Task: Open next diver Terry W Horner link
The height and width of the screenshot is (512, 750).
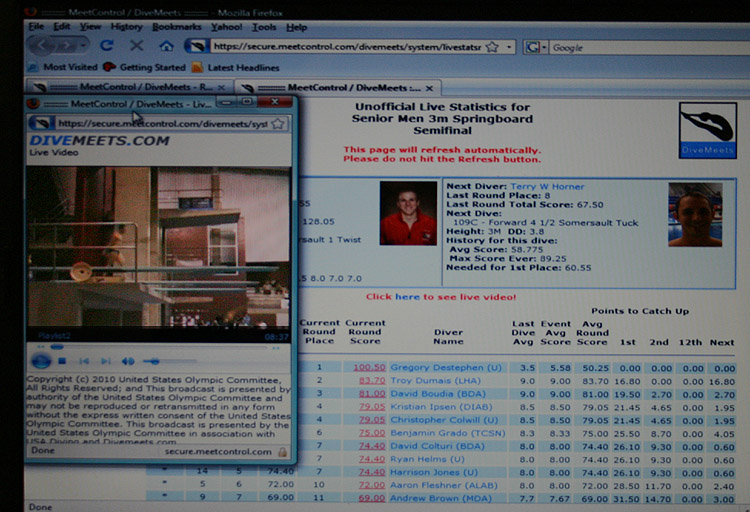Action: coord(547,187)
